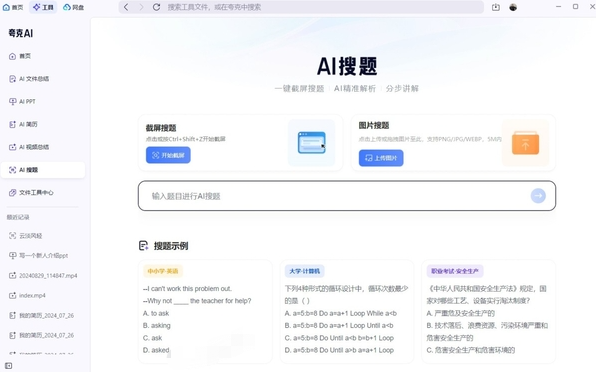The width and height of the screenshot is (596, 372).
Task: Open the downloads icon in the title bar
Action: tap(496, 7)
